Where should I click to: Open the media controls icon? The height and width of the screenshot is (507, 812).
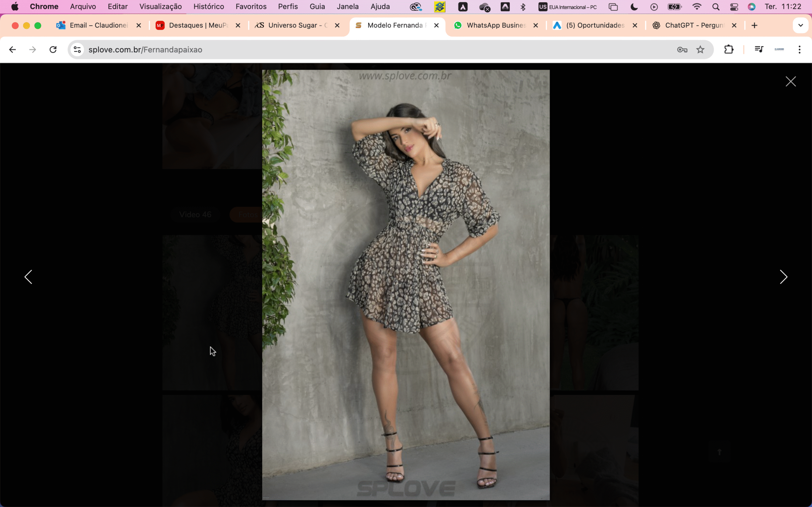[759, 50]
